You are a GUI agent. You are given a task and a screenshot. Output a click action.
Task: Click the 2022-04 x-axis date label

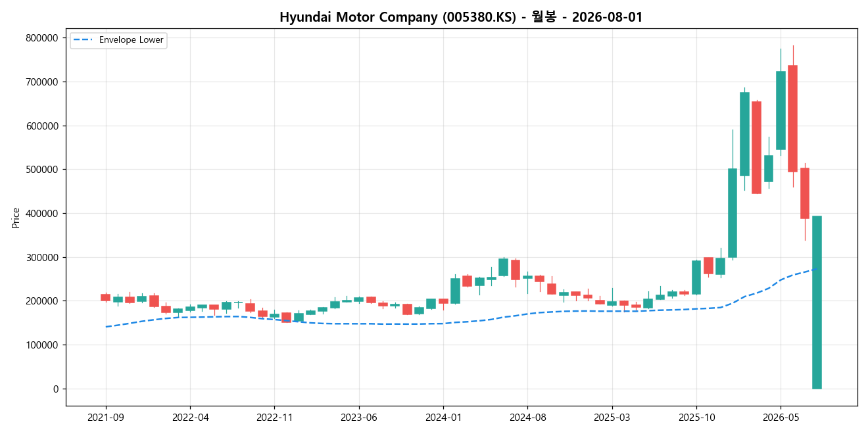[x=190, y=417]
